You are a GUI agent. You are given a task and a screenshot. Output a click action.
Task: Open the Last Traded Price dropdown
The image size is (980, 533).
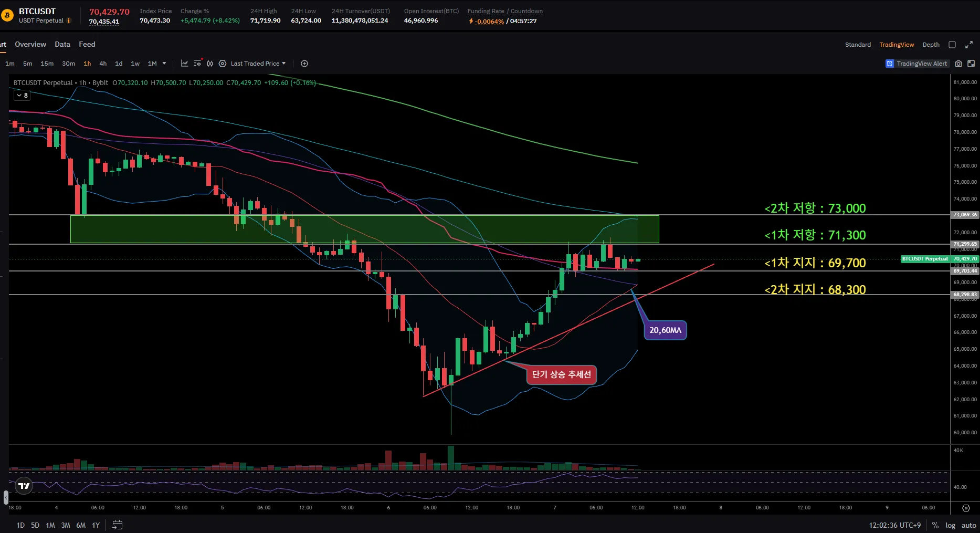[x=258, y=64]
